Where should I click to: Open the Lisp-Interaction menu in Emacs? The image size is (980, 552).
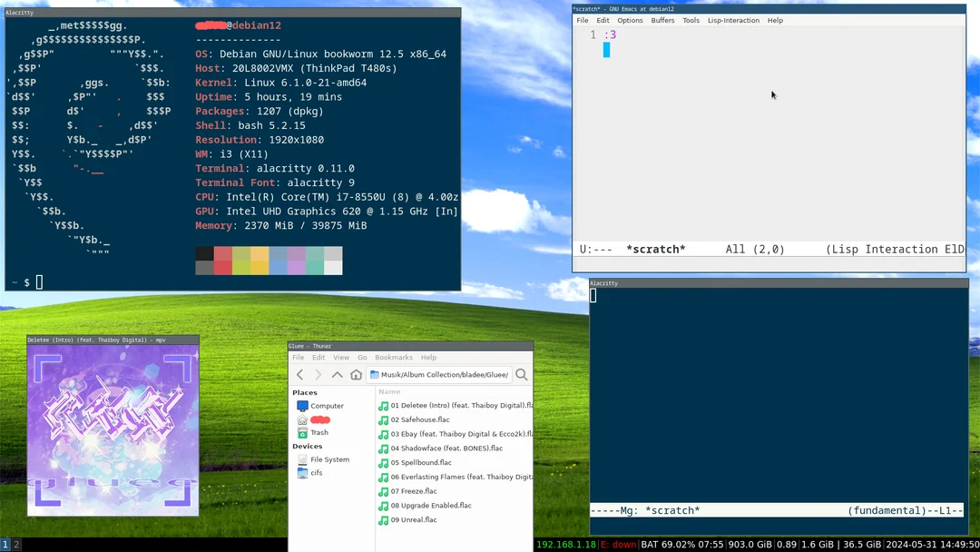tap(732, 20)
